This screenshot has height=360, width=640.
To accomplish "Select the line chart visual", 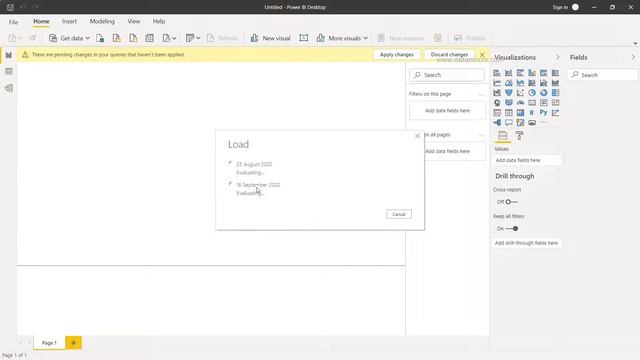I will click(497, 83).
